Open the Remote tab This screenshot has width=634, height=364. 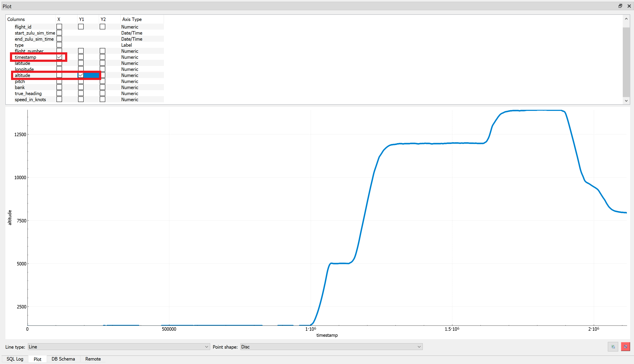pos(93,359)
